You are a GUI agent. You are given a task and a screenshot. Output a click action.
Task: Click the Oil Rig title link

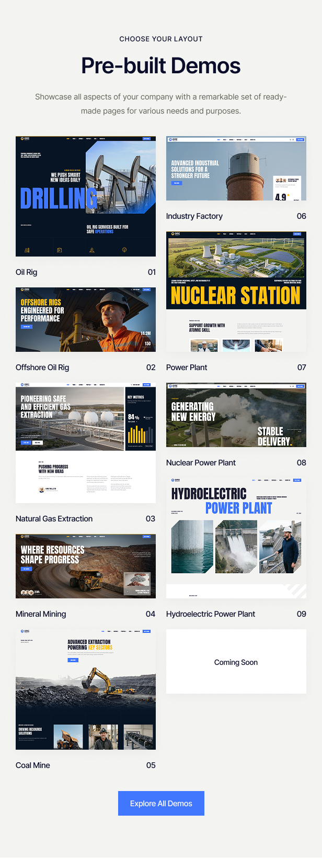pyautogui.click(x=27, y=272)
